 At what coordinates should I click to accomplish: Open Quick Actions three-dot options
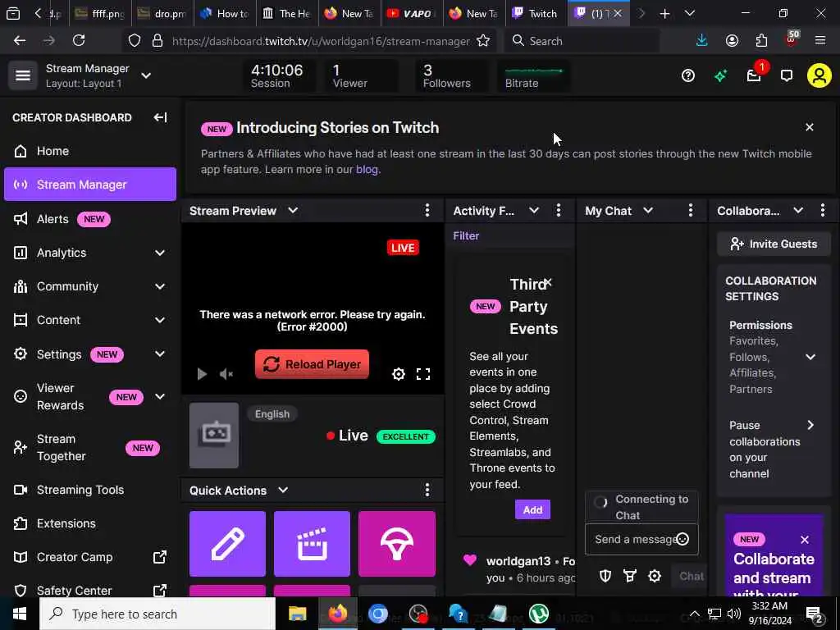point(427,490)
